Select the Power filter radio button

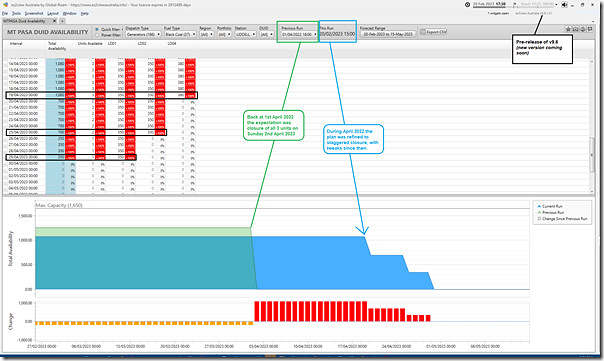[97, 35]
